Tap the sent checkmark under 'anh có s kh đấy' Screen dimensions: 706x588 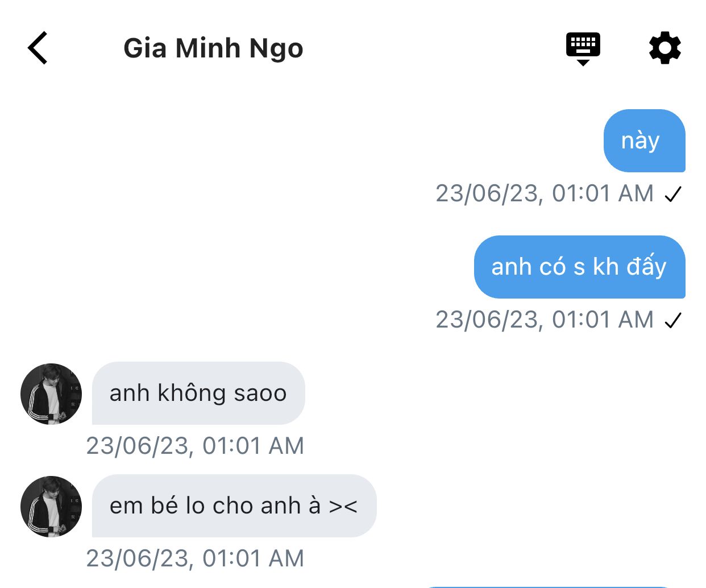point(673,321)
